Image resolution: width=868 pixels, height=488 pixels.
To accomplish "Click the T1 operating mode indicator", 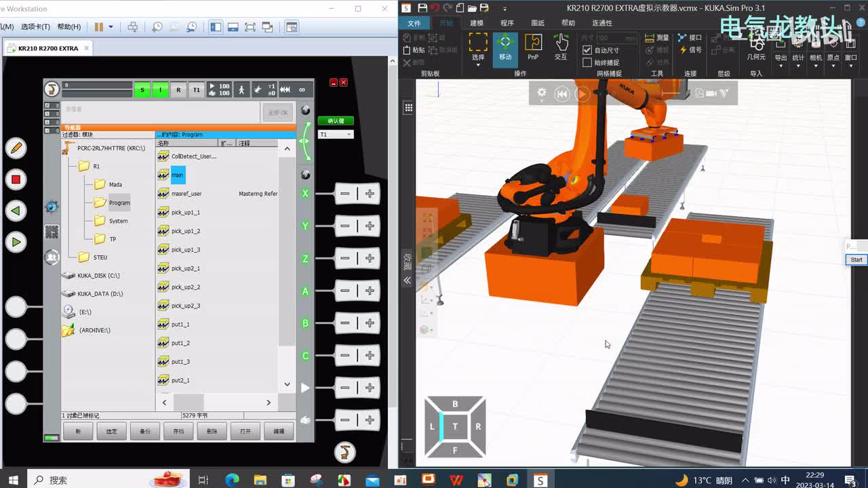I will pos(197,89).
